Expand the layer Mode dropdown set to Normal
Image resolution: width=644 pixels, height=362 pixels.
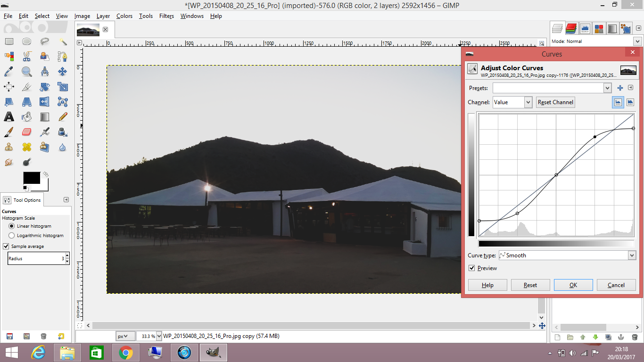point(637,41)
